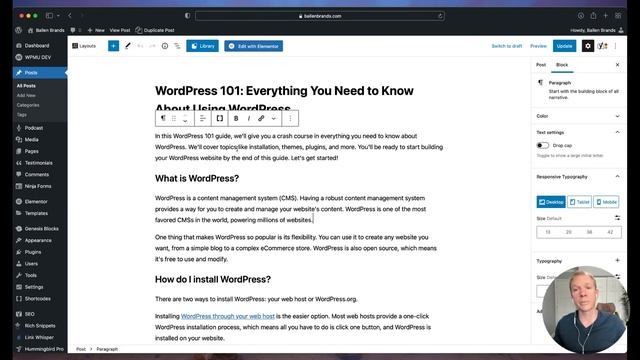Choose font size preset 13
This screenshot has height=360, width=640.
pos(548,232)
